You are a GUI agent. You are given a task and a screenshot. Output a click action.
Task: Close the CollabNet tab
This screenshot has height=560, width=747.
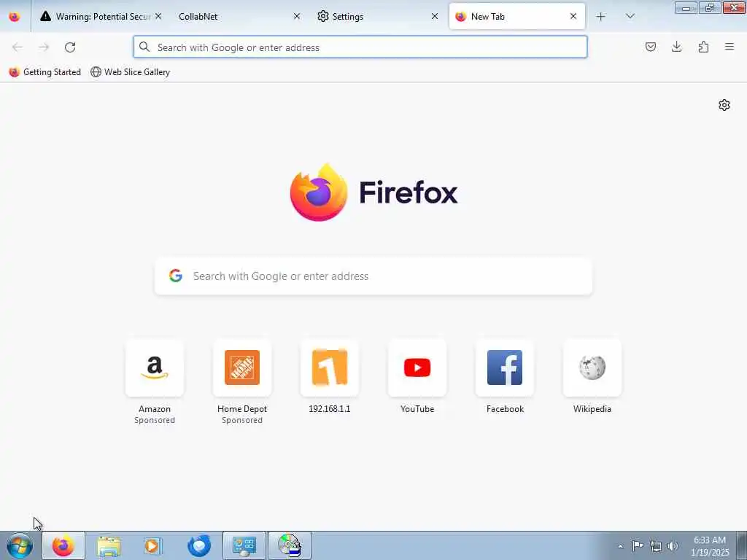coord(297,16)
